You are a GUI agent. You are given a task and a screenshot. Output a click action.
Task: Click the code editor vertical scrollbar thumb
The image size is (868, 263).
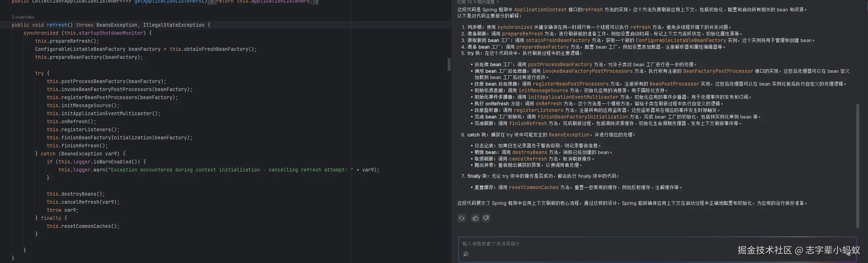point(449,64)
